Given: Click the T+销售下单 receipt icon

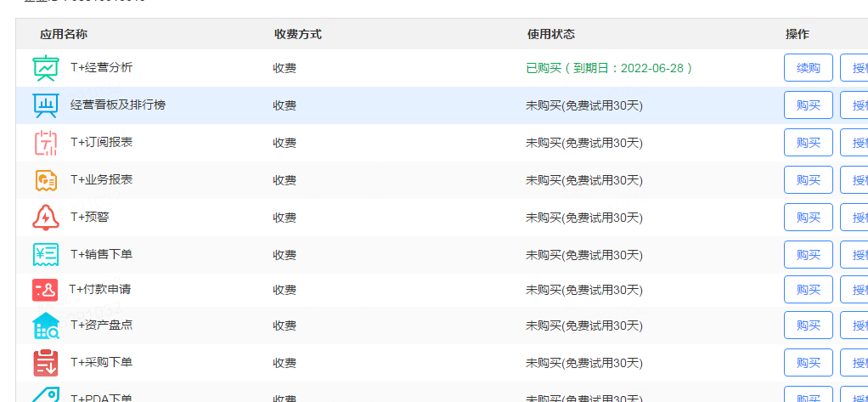Looking at the screenshot, I should point(45,255).
